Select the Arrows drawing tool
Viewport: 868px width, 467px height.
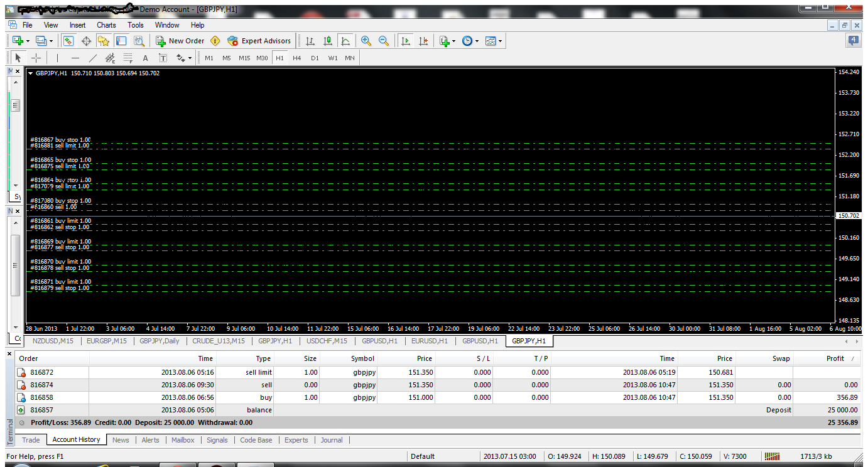coord(181,58)
